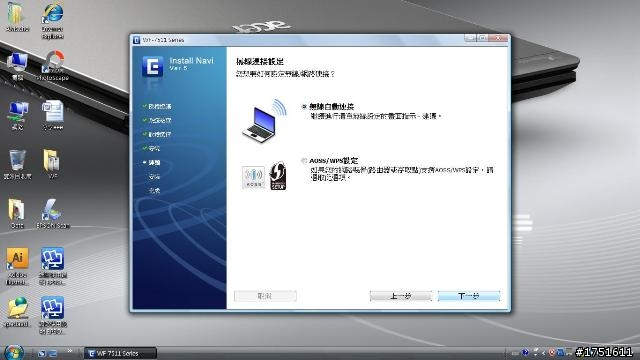This screenshot has height=360, width=640.
Task: Click the current bulleted step in the sidebar
Action: (x=151, y=162)
